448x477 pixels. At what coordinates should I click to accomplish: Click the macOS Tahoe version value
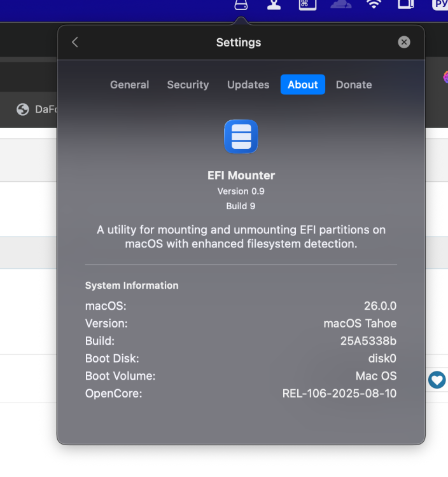tap(360, 323)
